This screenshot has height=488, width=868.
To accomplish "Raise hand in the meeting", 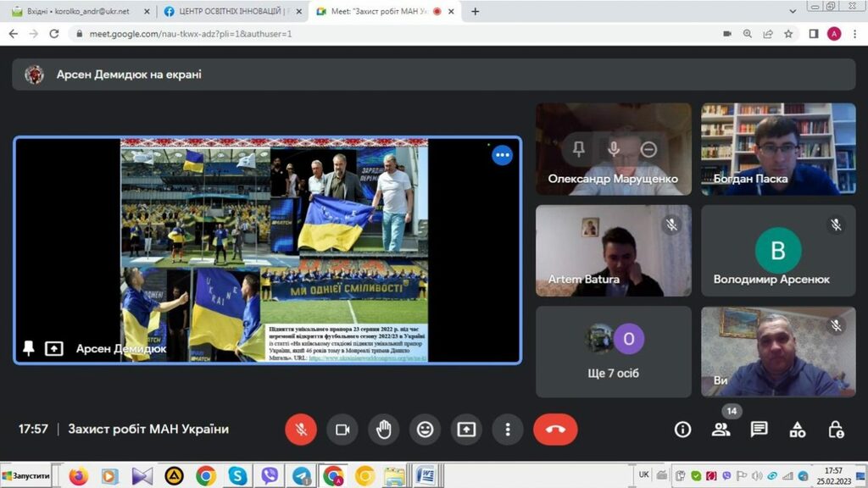I will tap(384, 430).
